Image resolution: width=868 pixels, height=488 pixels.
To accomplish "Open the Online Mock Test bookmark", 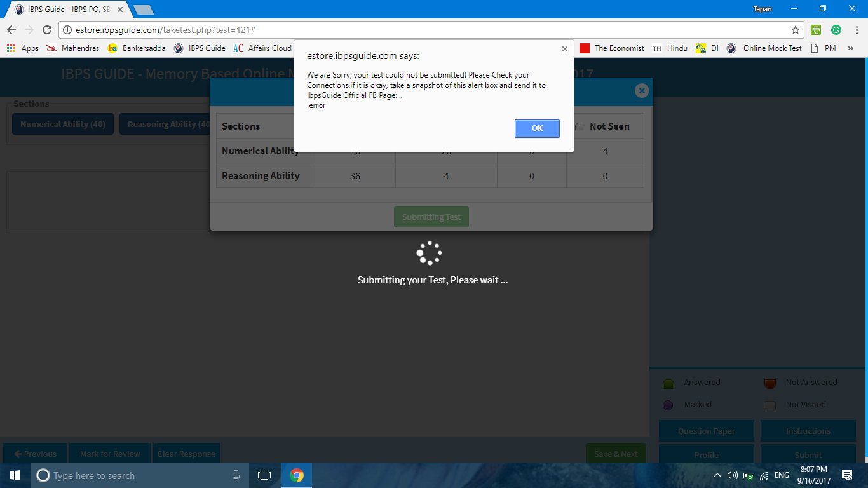I will 764,48.
